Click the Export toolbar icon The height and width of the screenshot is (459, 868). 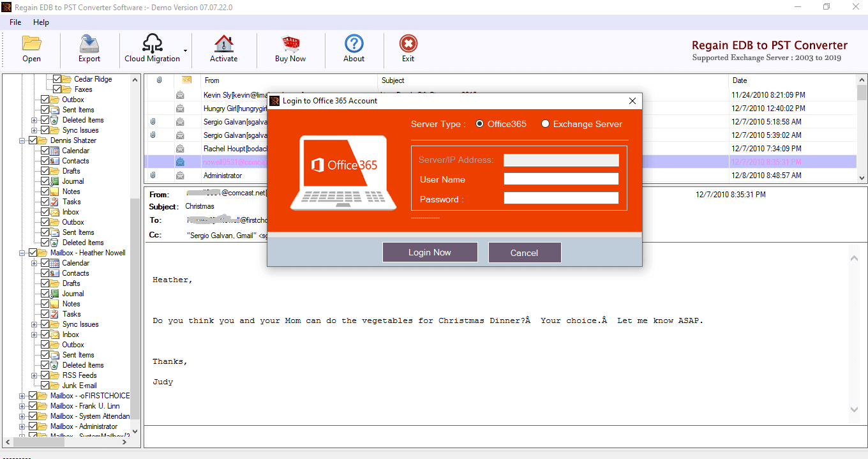coord(89,44)
